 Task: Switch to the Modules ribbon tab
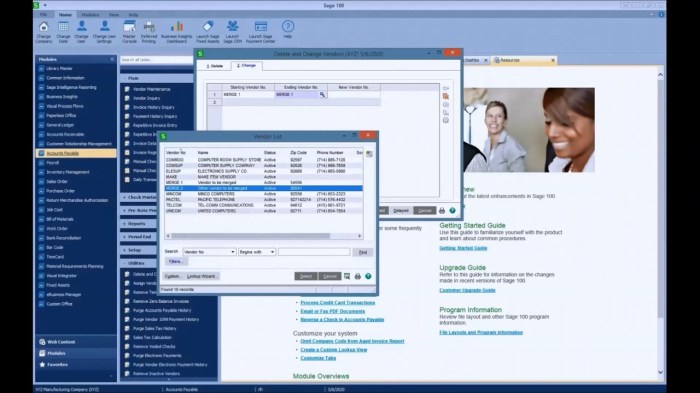(x=90, y=15)
